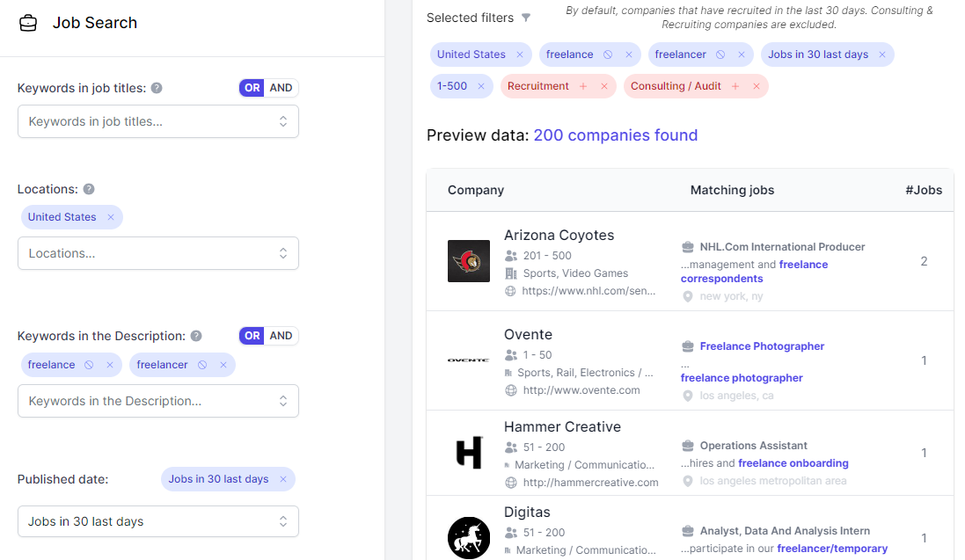Exclude freelance in Selected filters
This screenshot has width=965, height=560.
(608, 55)
